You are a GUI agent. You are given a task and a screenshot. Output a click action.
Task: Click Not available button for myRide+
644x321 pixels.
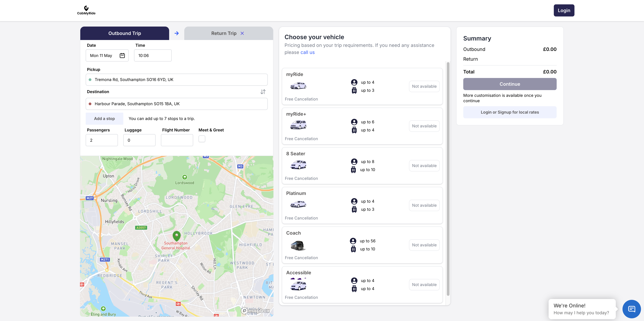(424, 126)
